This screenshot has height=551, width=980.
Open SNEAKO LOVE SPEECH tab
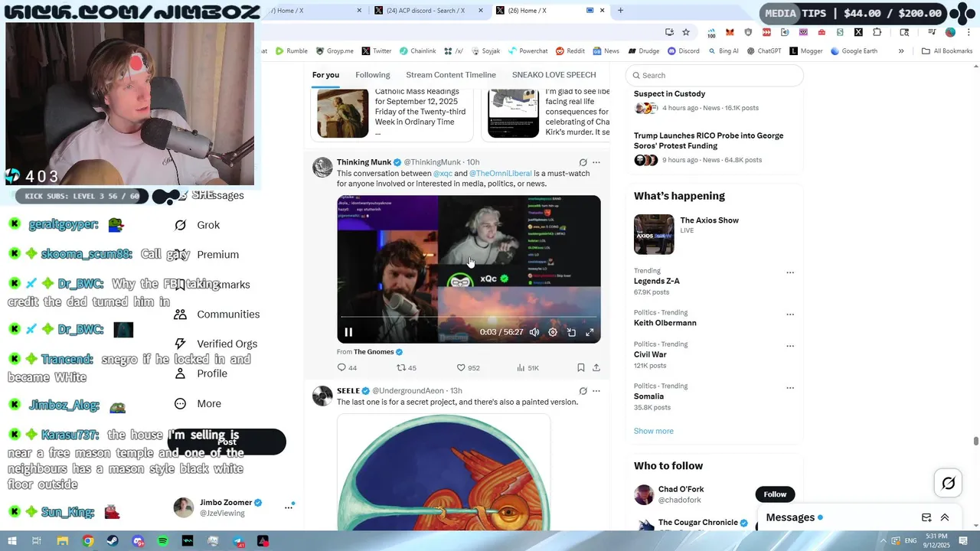tap(554, 75)
